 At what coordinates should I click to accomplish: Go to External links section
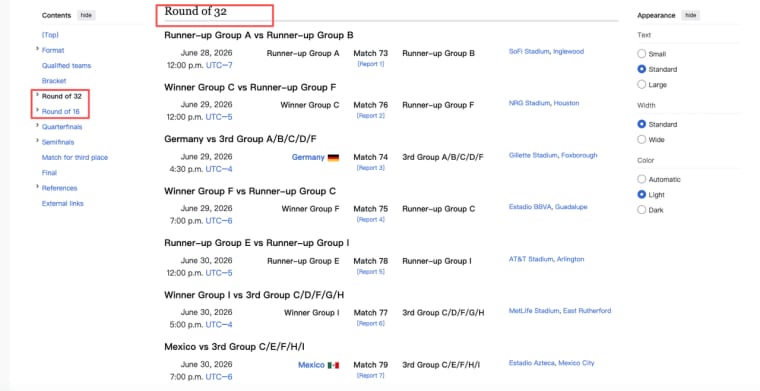(63, 203)
